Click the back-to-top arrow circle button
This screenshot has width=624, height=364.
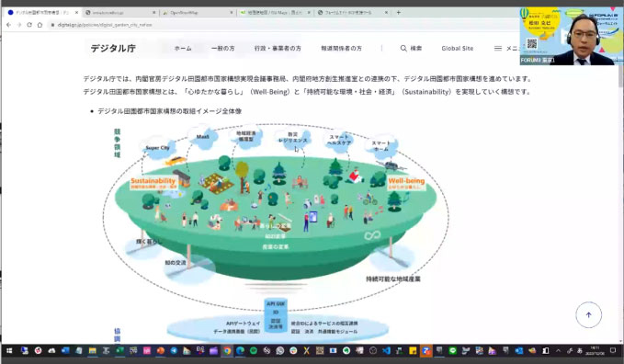point(588,315)
